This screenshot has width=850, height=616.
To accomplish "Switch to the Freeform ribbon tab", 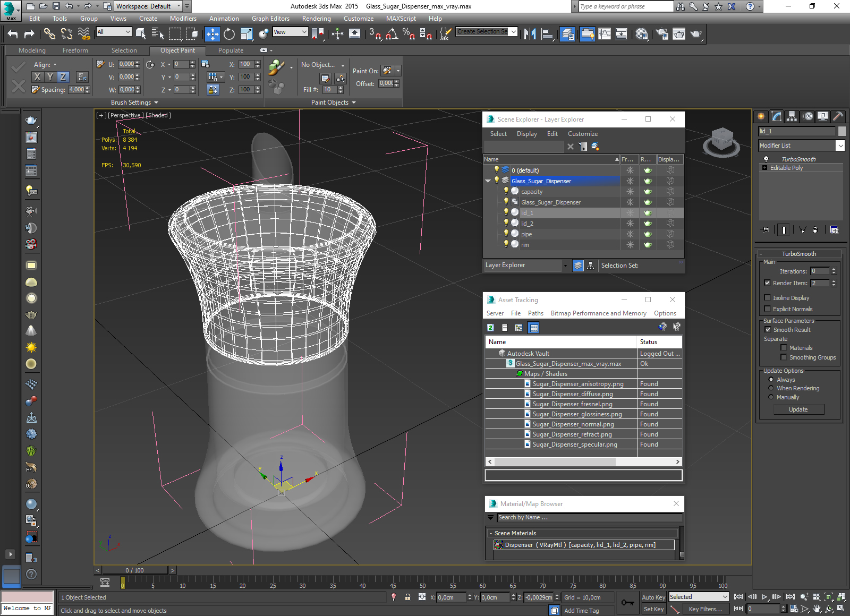I will tap(75, 50).
